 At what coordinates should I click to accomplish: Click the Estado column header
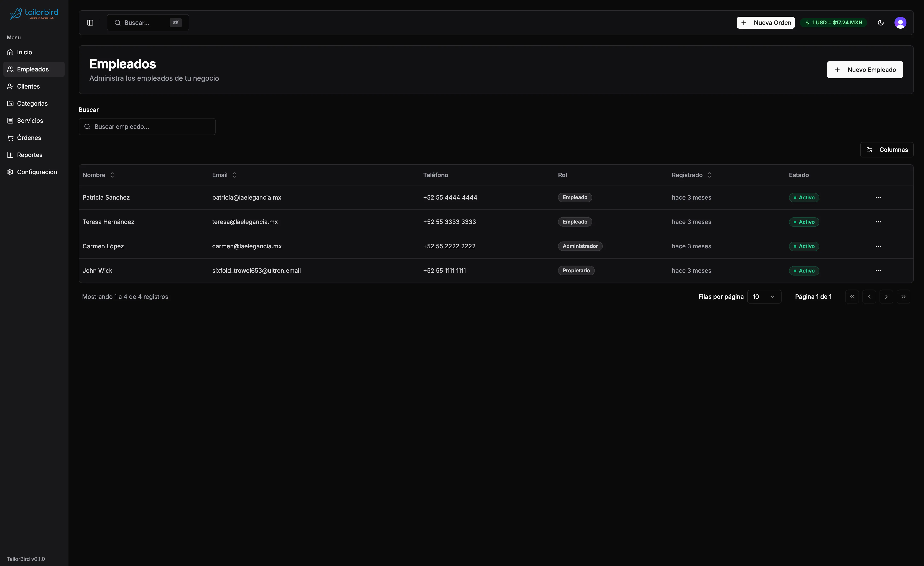pyautogui.click(x=799, y=175)
